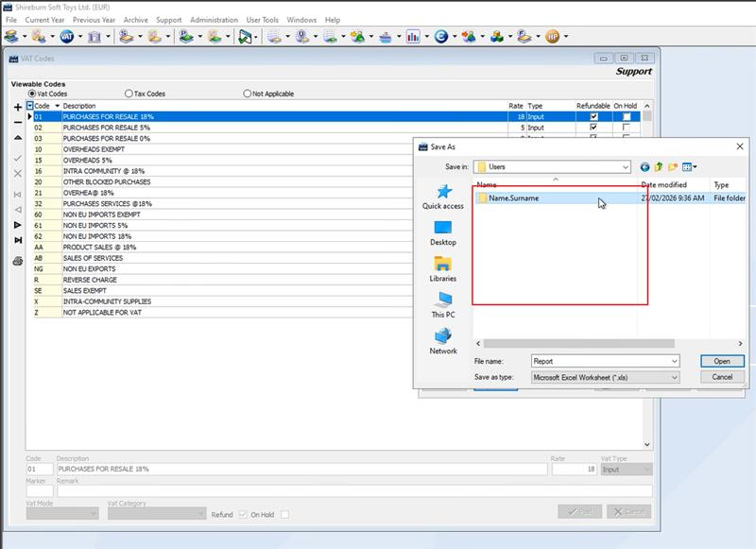Click the plus icon to add VAT code

(x=18, y=108)
